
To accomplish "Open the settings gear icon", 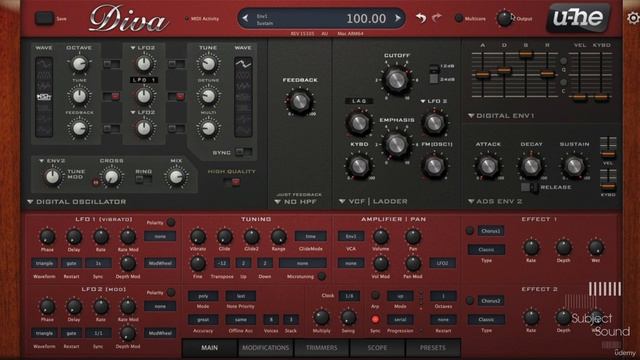I will [633, 18].
